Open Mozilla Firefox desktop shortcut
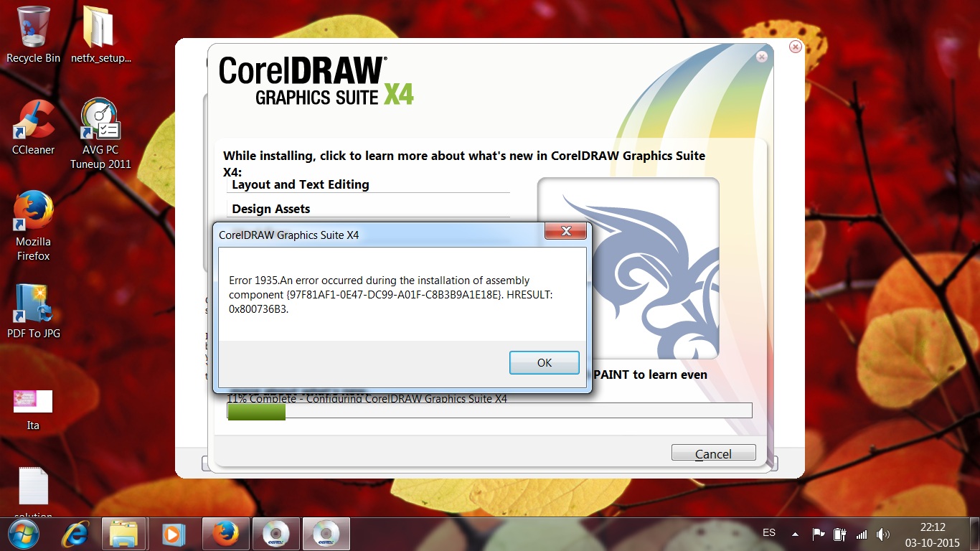The width and height of the screenshot is (980, 551). (33, 226)
